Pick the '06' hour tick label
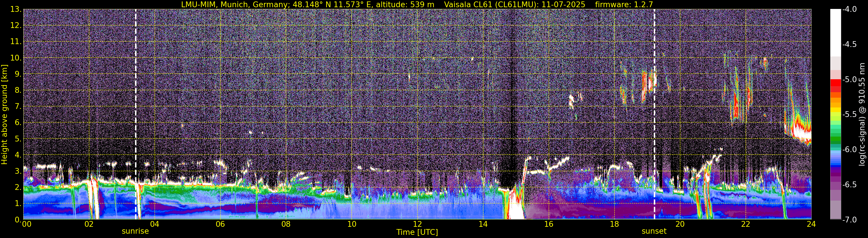The image size is (868, 238). click(x=220, y=224)
